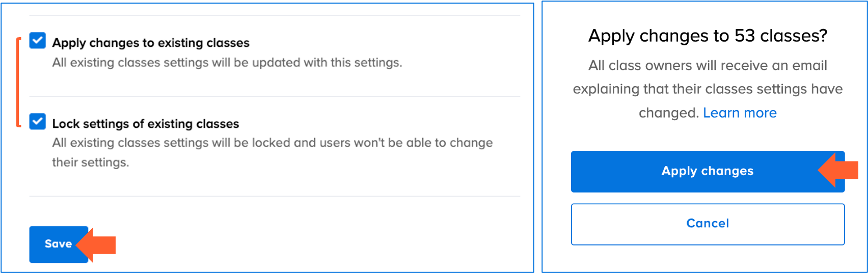
Task: Confirm with the Apply changes button
Action: point(707,171)
